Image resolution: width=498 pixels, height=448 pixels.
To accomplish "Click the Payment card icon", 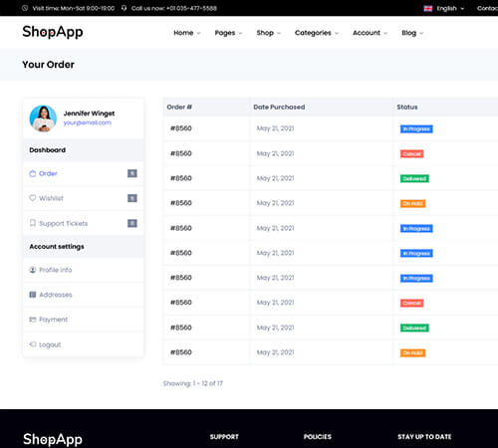I will coord(33,320).
